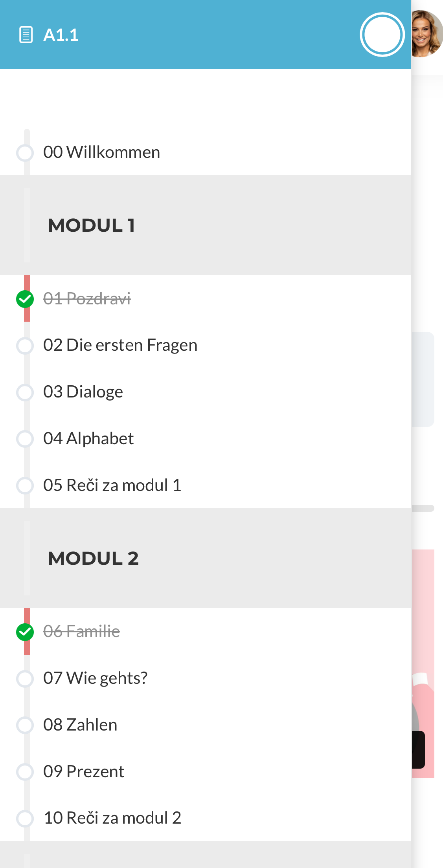This screenshot has height=868, width=443.
Task: Click status circle beside 08 Zahlen
Action: tap(25, 725)
